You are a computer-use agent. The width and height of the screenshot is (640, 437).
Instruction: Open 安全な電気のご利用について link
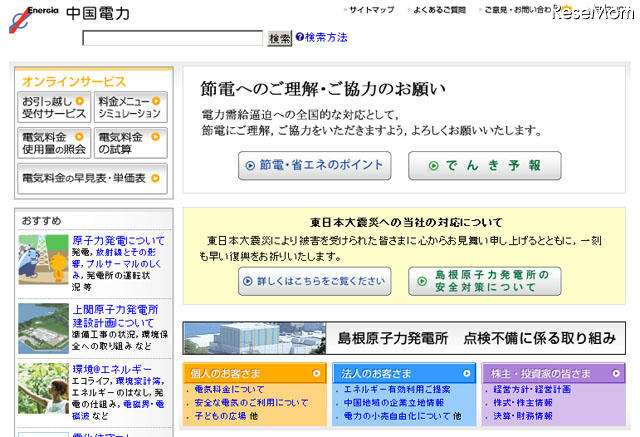251,403
